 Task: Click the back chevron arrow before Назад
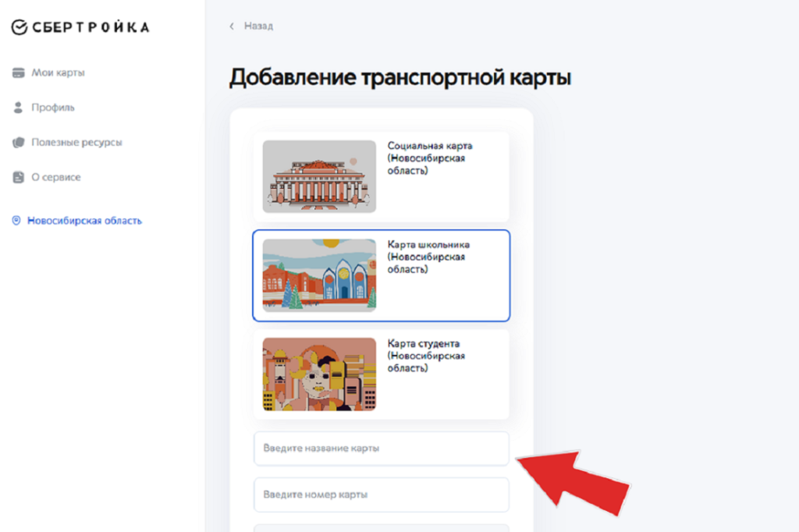(232, 27)
